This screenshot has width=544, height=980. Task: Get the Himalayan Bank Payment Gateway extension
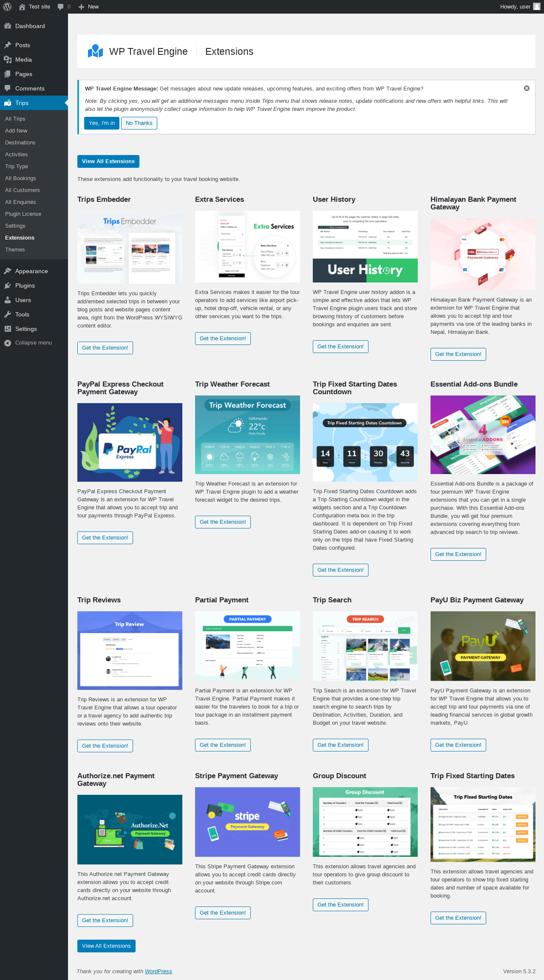click(458, 354)
